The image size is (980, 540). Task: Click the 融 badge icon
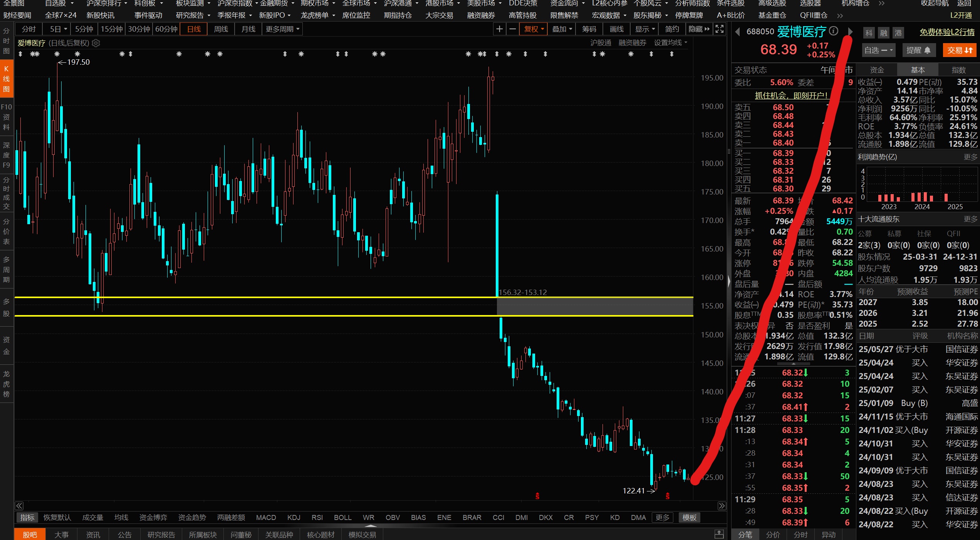tap(884, 33)
